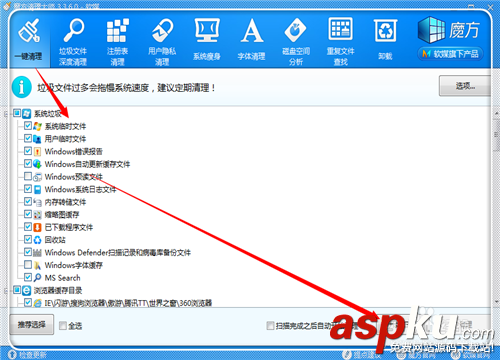Click the 系统临时文件 Windows flag icon

coord(37,126)
